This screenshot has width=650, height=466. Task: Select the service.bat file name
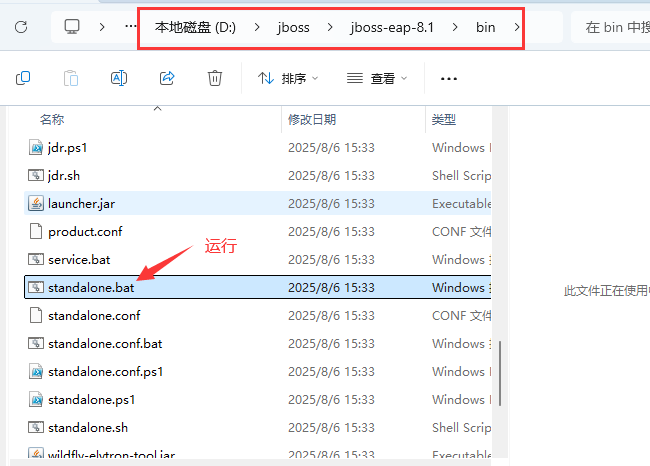coord(79,260)
